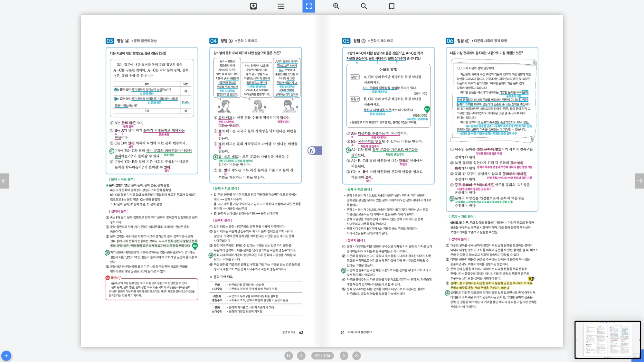Click the zoom-in magnifier icon
The width and height of the screenshot is (644, 362).
[x=336, y=6]
